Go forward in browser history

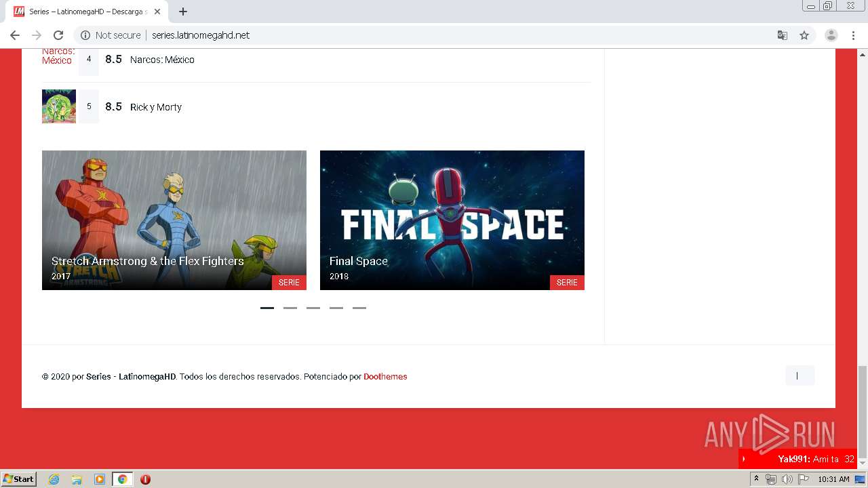[x=37, y=35]
